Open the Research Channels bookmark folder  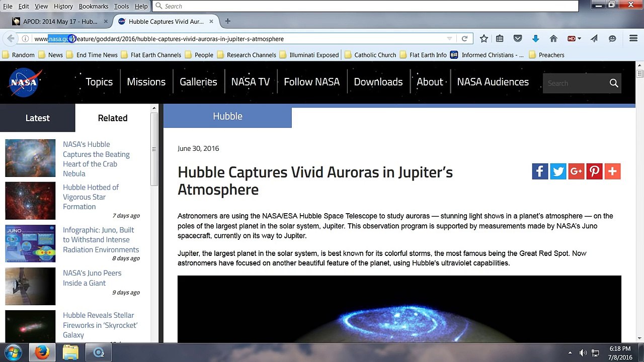click(247, 55)
